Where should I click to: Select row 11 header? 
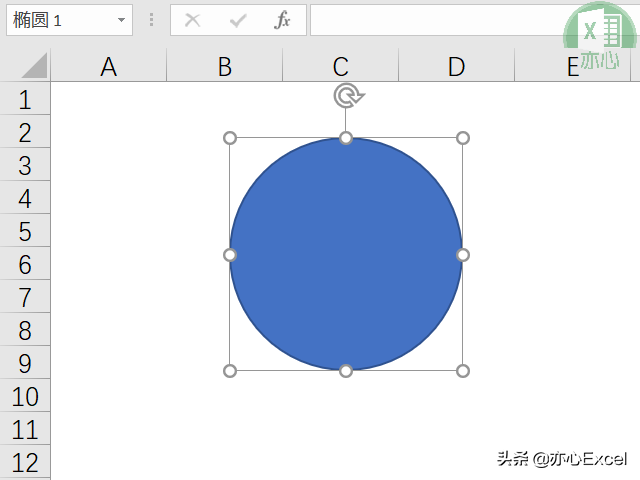pos(25,429)
